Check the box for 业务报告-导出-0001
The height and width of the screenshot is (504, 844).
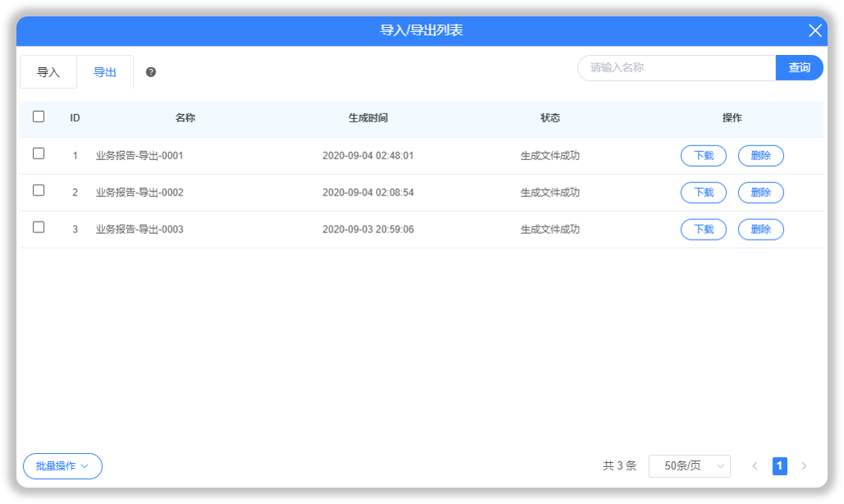point(39,153)
